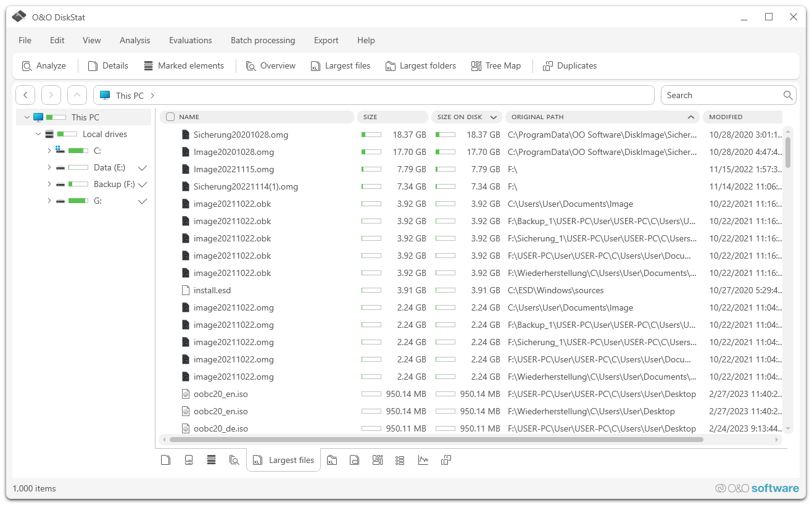This screenshot has width=812, height=505.
Task: Click the file-types icon after Largest folders in bottom bar
Action: [x=355, y=460]
